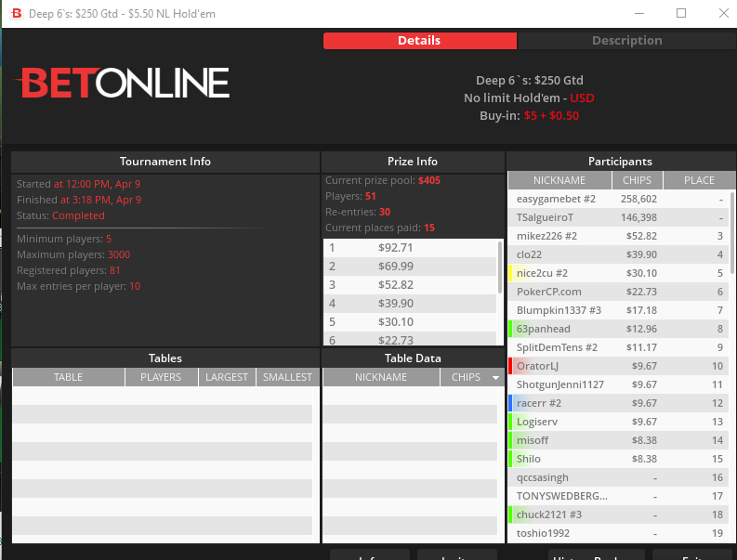Click the Current prize pool $405 text

383,180
